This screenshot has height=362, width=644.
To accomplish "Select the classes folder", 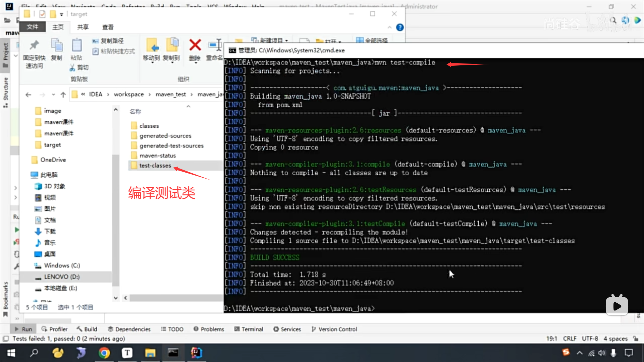I will (x=149, y=126).
